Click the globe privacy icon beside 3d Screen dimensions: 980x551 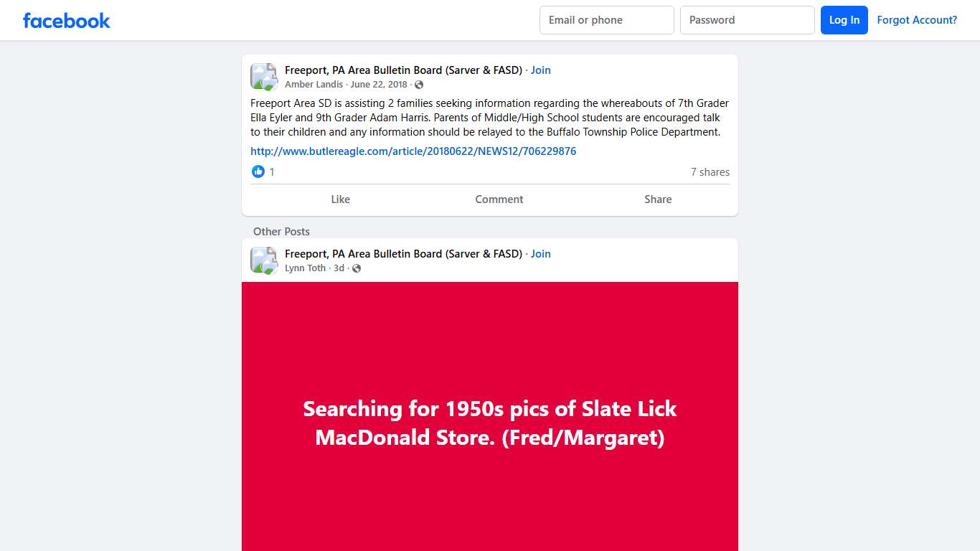coord(357,268)
